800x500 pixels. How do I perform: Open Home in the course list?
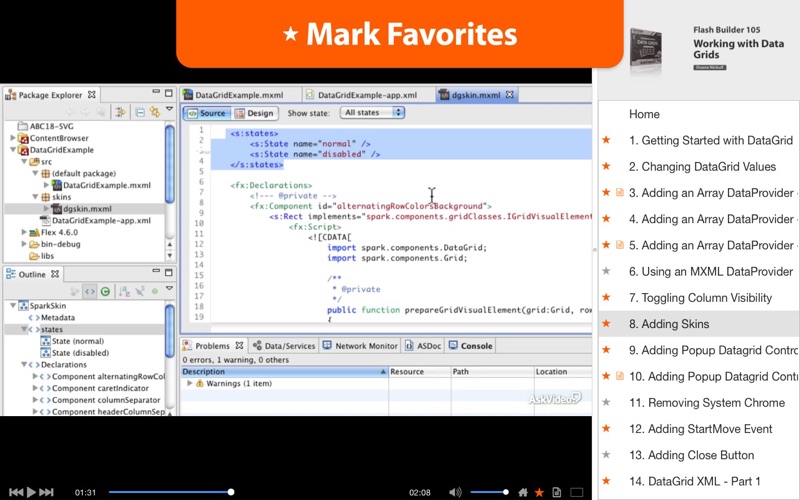644,114
